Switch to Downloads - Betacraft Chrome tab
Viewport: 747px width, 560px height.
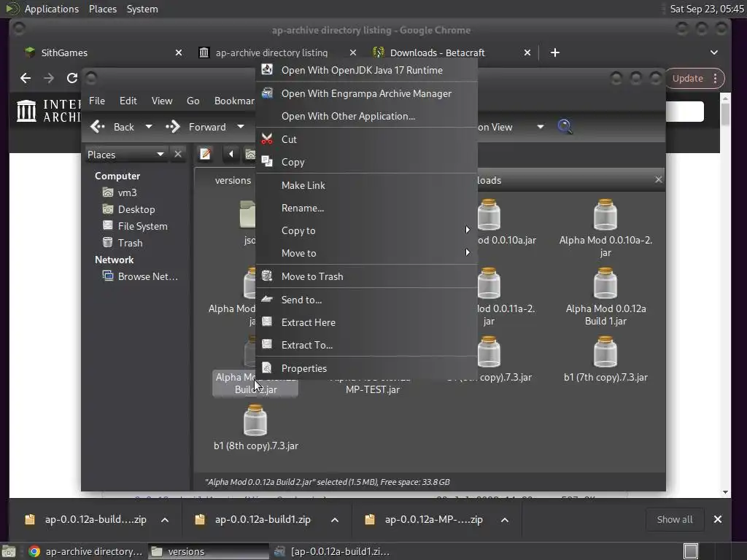(x=438, y=52)
